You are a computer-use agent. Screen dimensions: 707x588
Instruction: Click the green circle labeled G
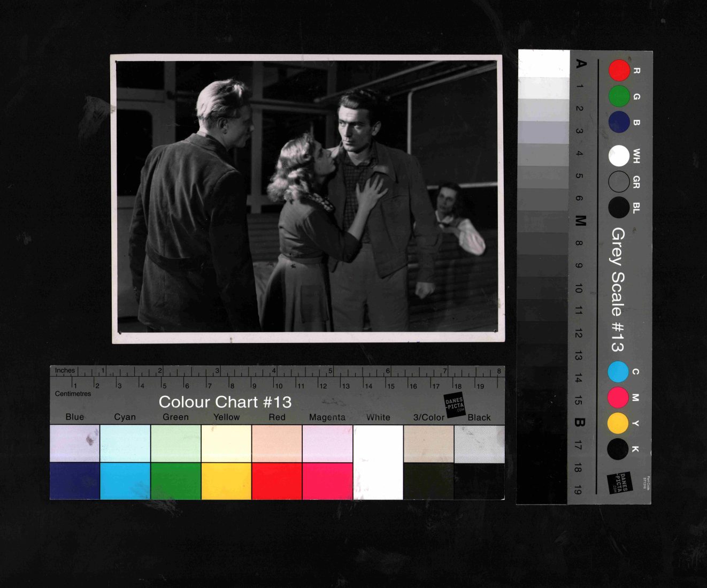[619, 96]
